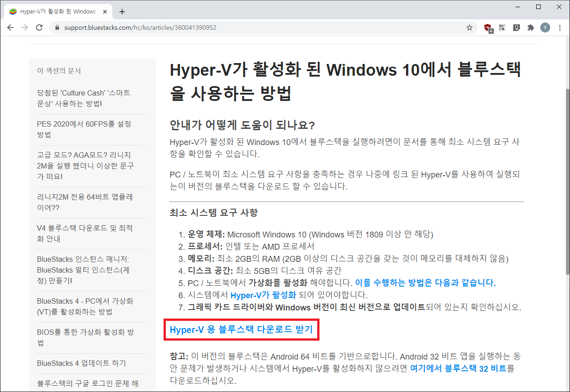This screenshot has height=392, width=570.
Task: Open the lightbulb extension icon
Action: pyautogui.click(x=516, y=27)
